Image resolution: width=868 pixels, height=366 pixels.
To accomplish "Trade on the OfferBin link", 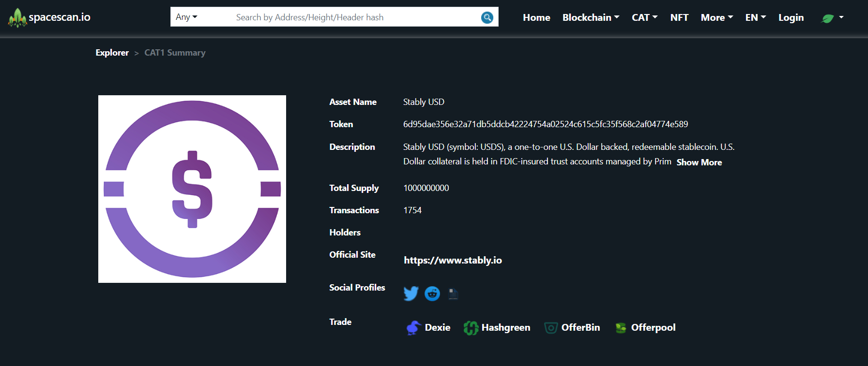I will (x=580, y=327).
